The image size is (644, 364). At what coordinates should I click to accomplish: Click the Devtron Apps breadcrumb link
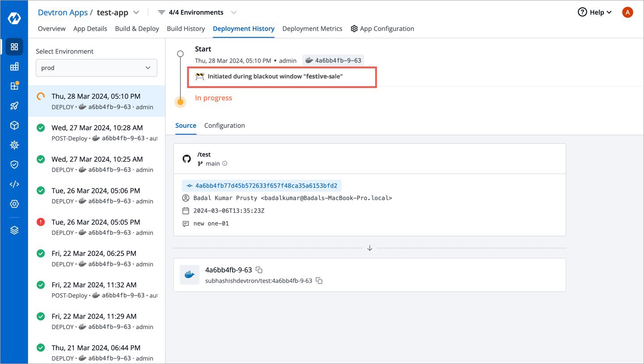coord(63,12)
